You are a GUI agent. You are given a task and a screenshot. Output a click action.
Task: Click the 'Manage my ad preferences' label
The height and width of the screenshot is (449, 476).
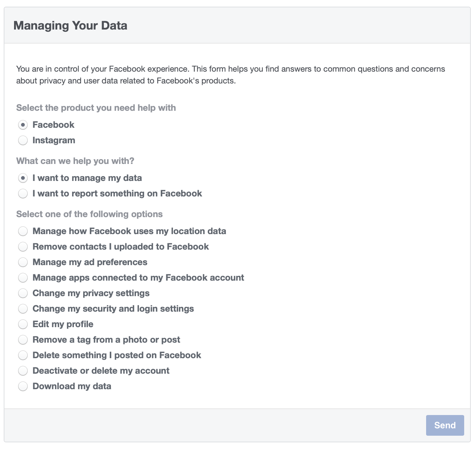pos(90,262)
